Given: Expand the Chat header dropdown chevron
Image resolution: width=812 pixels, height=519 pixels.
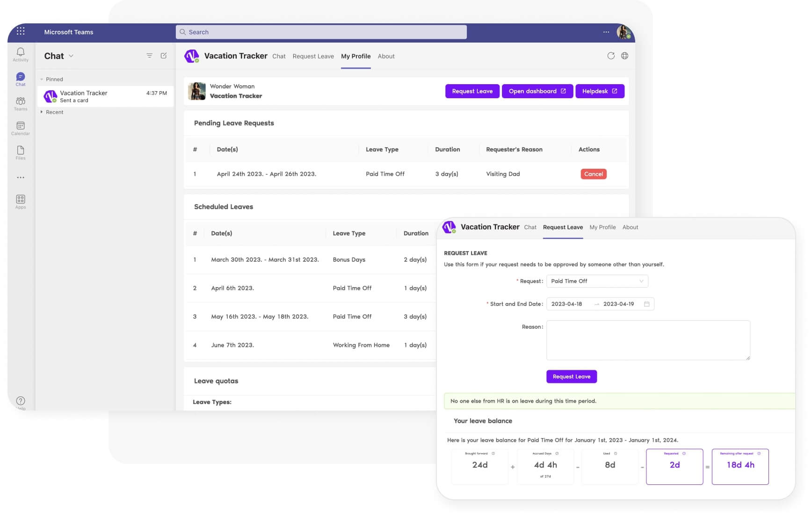Looking at the screenshot, I should tap(71, 56).
